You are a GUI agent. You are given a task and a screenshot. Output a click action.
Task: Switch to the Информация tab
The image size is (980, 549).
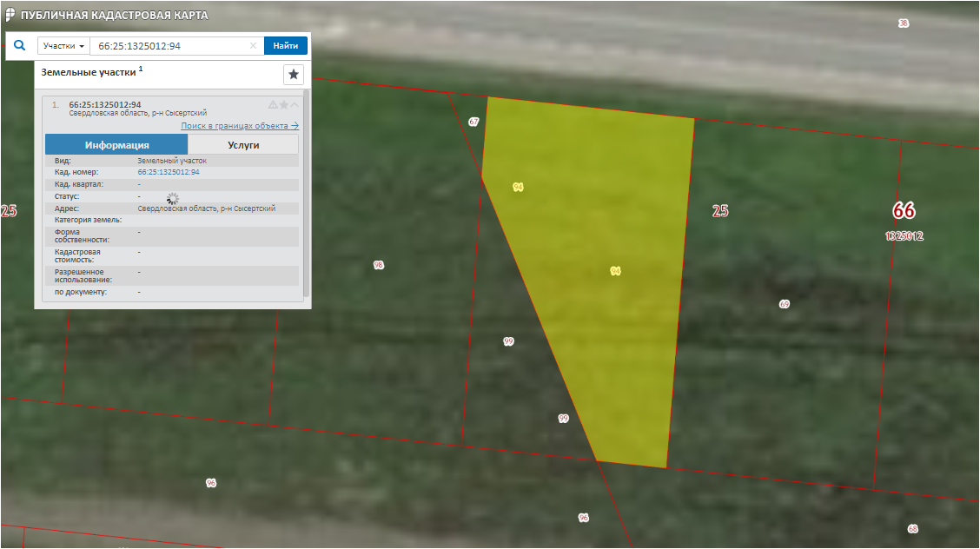(116, 145)
